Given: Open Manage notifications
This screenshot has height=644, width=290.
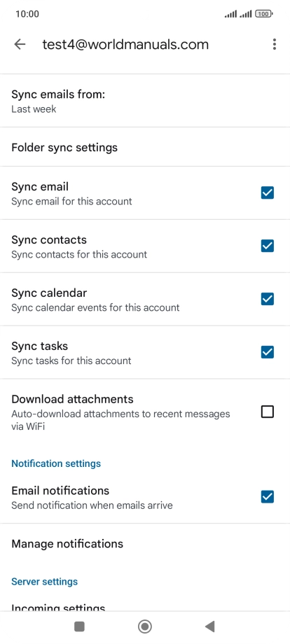Looking at the screenshot, I should point(145,544).
